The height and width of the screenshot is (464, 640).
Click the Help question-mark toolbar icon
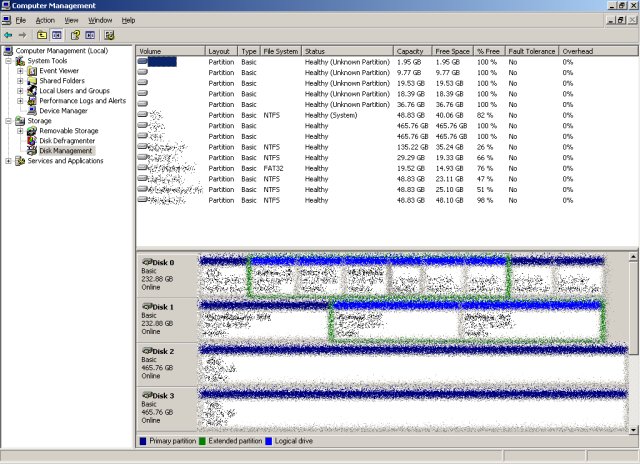tap(75, 36)
